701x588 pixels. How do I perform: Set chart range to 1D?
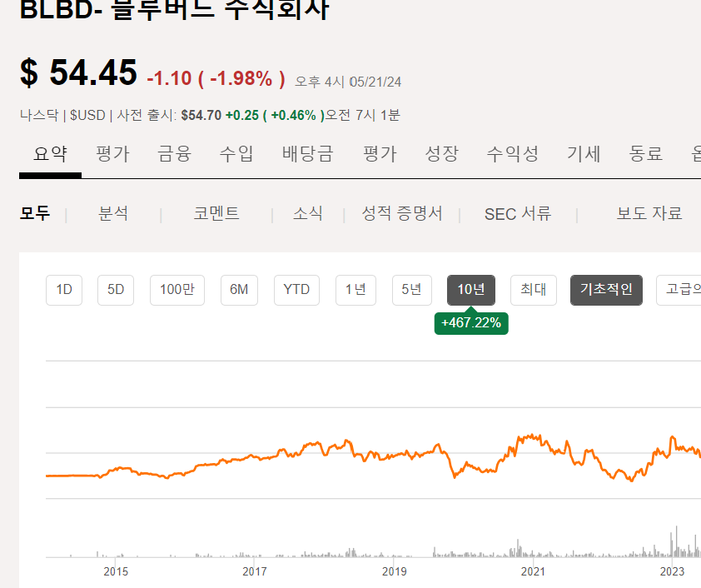point(64,290)
